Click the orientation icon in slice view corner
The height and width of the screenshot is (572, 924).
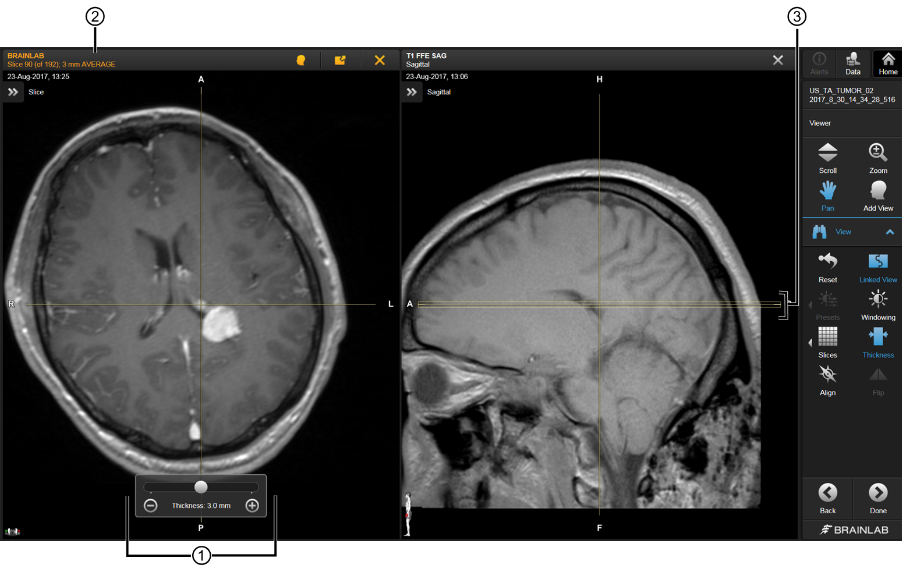12,531
